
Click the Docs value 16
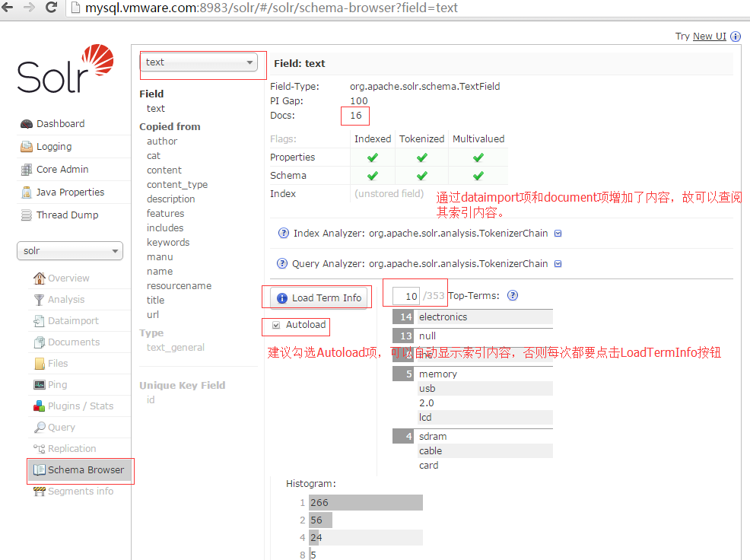356,116
